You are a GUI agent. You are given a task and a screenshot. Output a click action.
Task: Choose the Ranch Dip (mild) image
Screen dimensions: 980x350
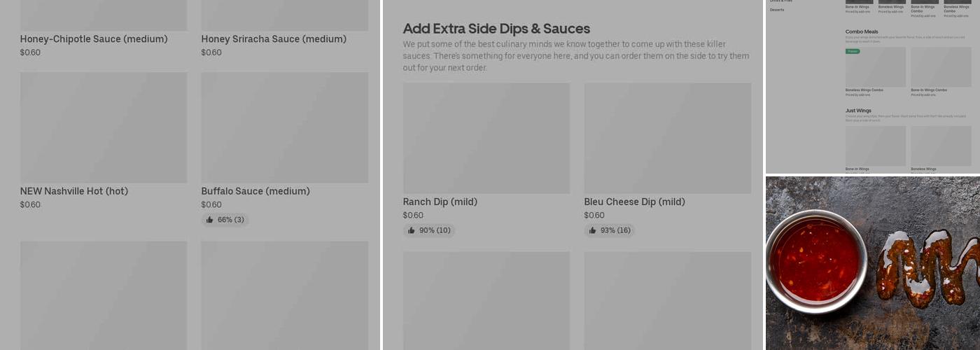pos(486,138)
